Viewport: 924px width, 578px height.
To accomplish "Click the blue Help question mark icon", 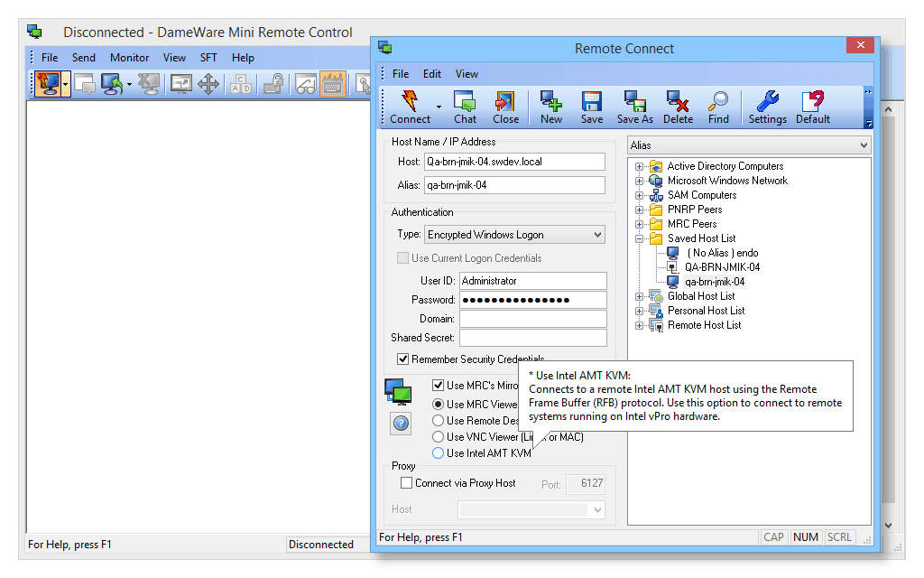I will (x=400, y=423).
